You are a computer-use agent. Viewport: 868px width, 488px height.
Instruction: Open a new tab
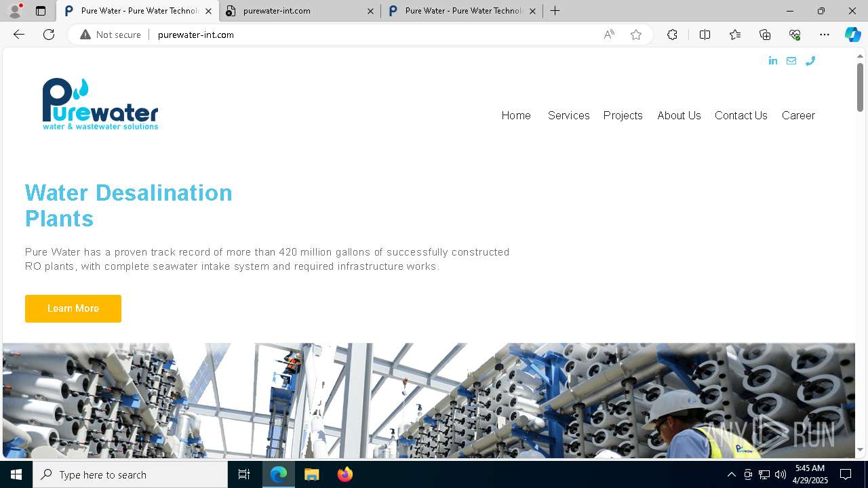point(555,11)
